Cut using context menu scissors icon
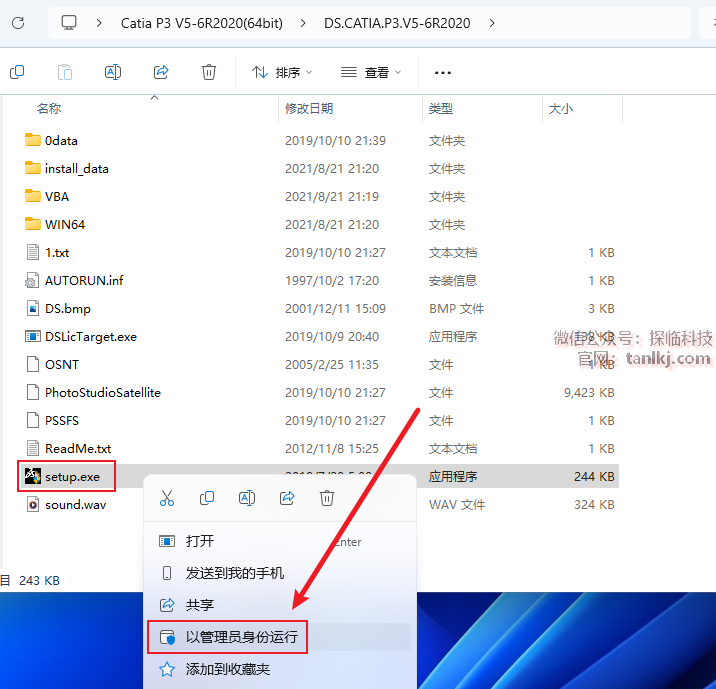Image resolution: width=716 pixels, height=689 pixels. (167, 498)
